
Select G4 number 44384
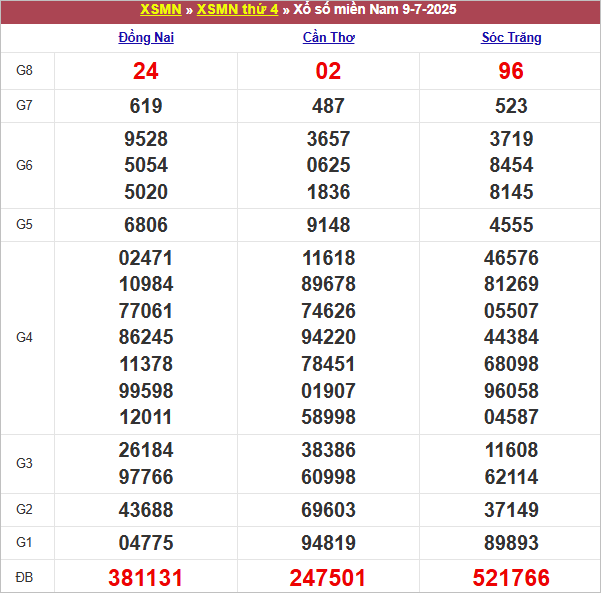[x=511, y=337]
